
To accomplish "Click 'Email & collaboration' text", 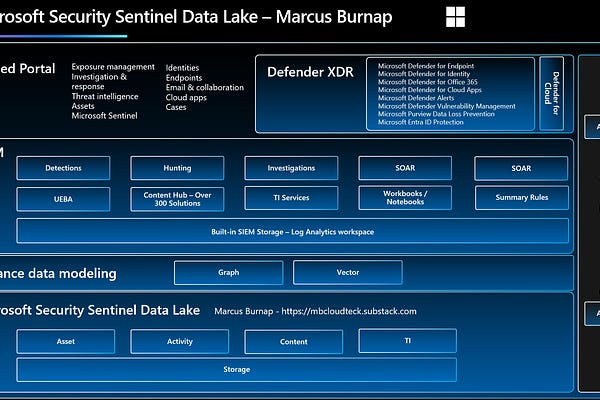I will [x=205, y=87].
